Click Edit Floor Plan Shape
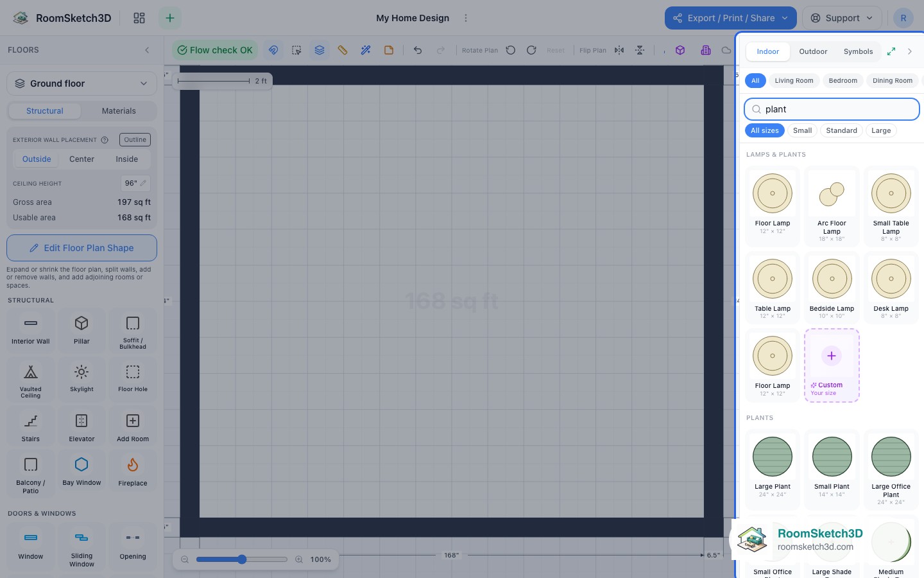 [81, 248]
